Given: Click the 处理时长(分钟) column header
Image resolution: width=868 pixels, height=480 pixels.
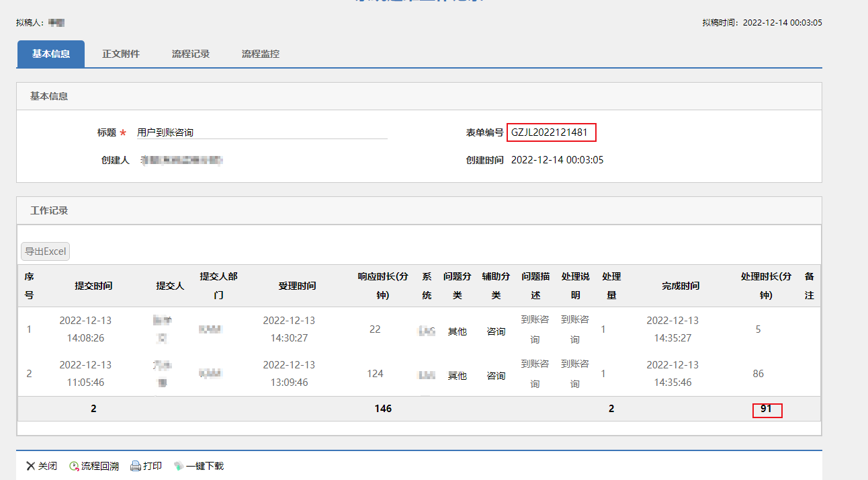Looking at the screenshot, I should pos(766,286).
